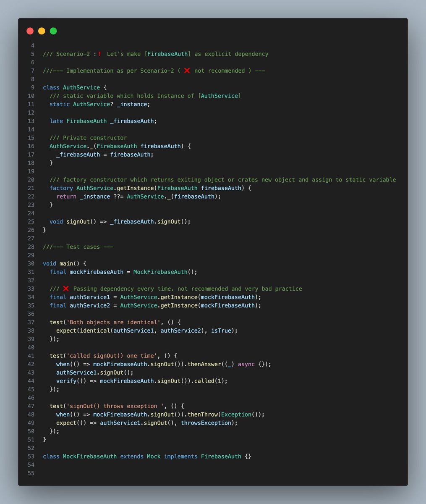Click the line with '.thenThrow(Exception());'
The image size is (426, 504).
[x=160, y=415]
